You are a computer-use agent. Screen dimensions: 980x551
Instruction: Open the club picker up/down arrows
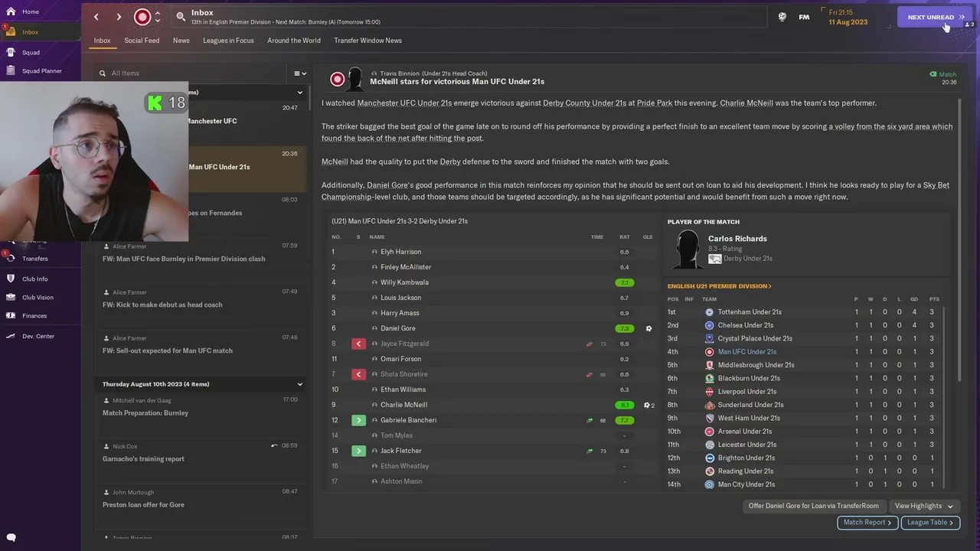[157, 17]
